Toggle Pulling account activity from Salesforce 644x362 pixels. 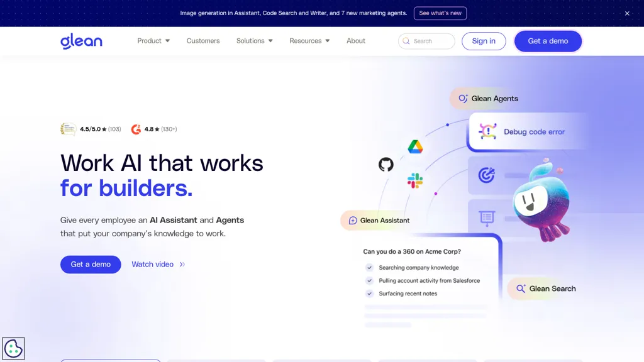click(369, 280)
